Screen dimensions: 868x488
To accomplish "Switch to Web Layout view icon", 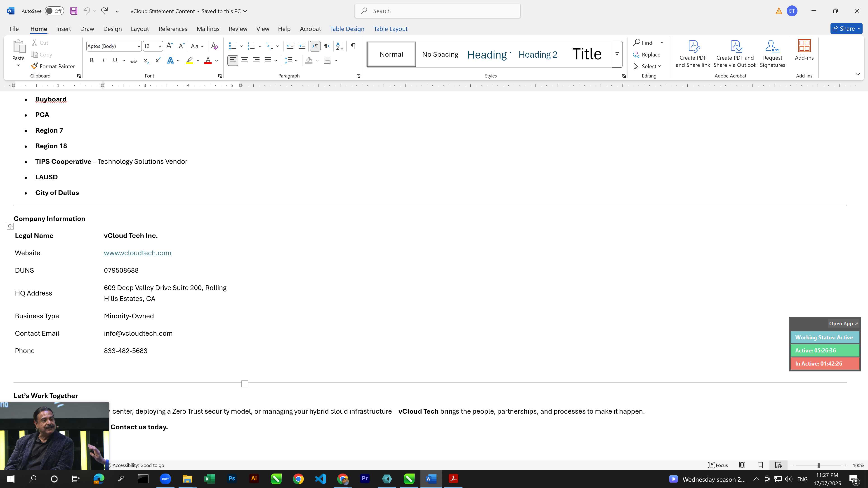I will [778, 465].
